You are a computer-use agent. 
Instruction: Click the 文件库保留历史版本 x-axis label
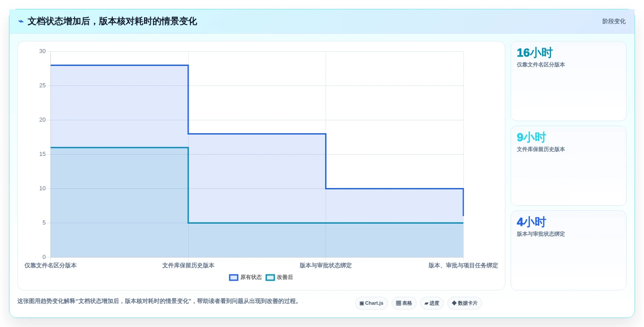click(188, 266)
